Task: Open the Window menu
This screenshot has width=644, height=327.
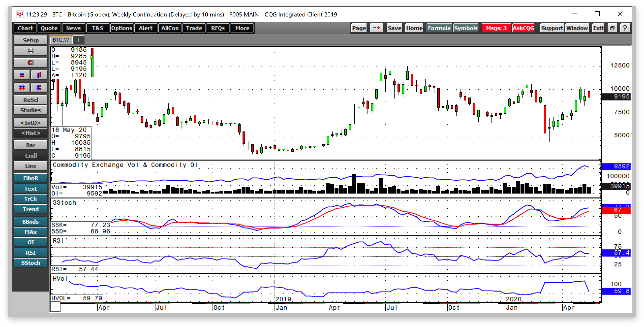Action: (x=577, y=28)
